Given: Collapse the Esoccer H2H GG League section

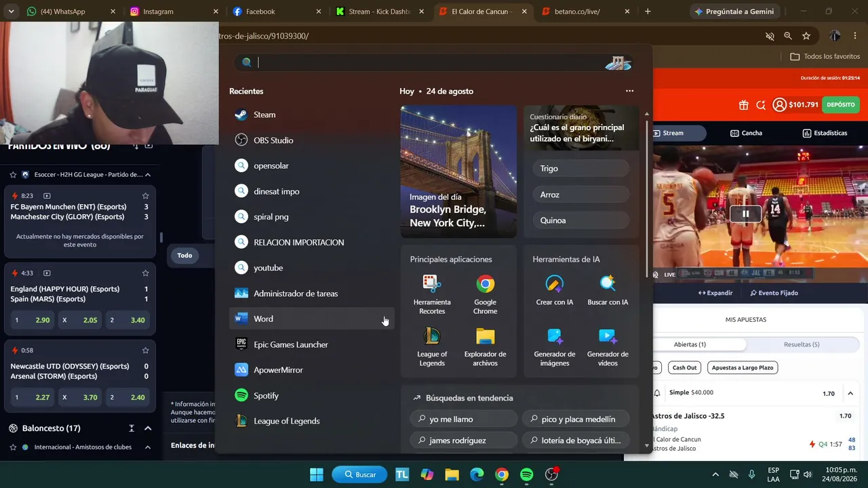Looking at the screenshot, I should [x=147, y=174].
